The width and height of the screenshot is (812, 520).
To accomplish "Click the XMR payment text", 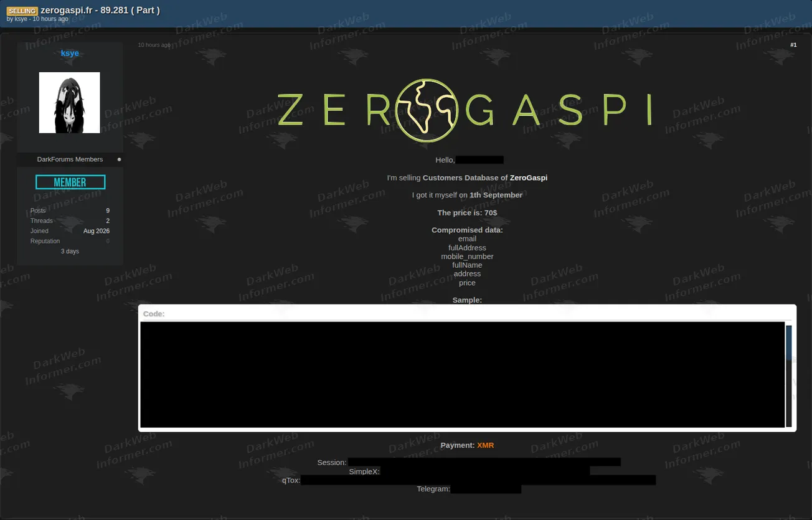I will click(485, 445).
